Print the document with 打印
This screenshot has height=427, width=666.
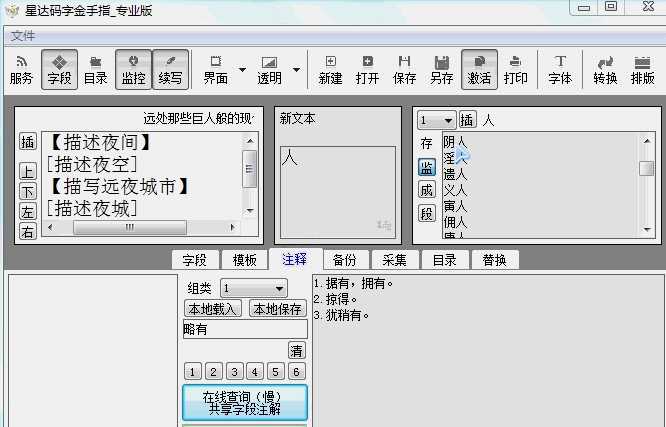pyautogui.click(x=516, y=70)
